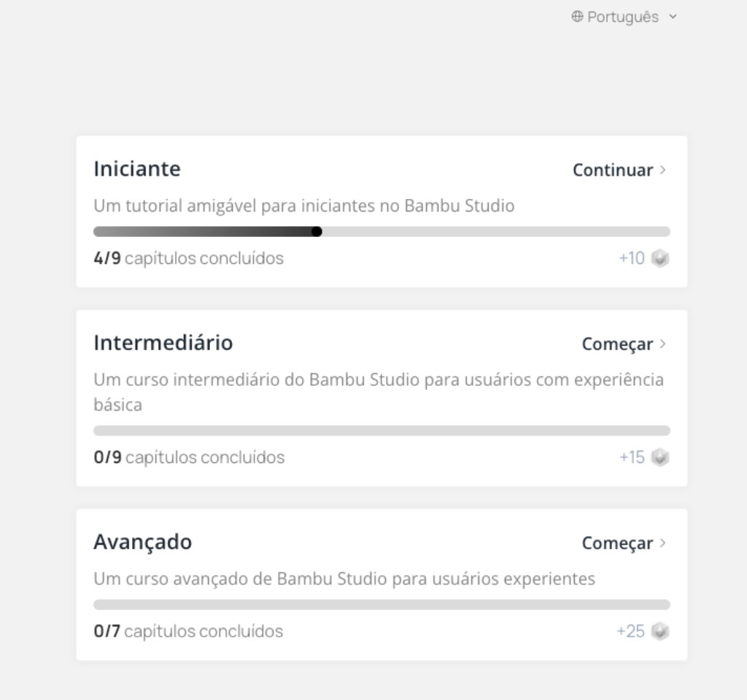Click the reward cube icon next to +15
This screenshot has width=747, height=700.
pyautogui.click(x=660, y=457)
